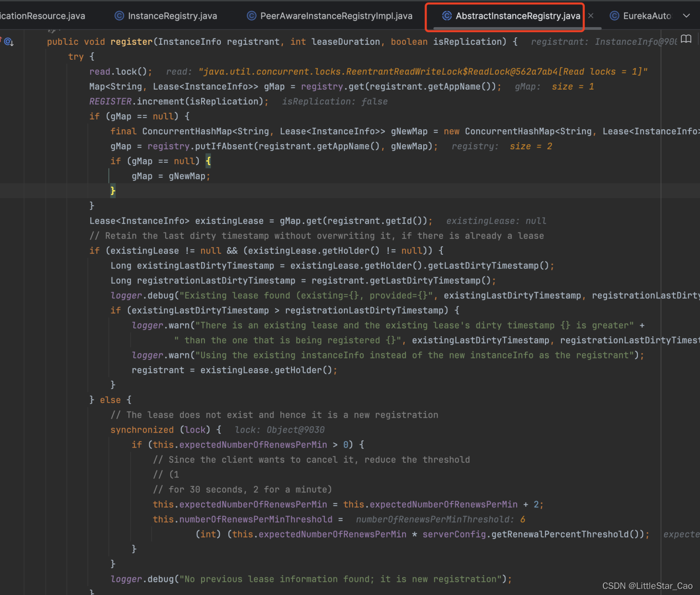Click the 'register' method name in the signature

[x=132, y=42]
